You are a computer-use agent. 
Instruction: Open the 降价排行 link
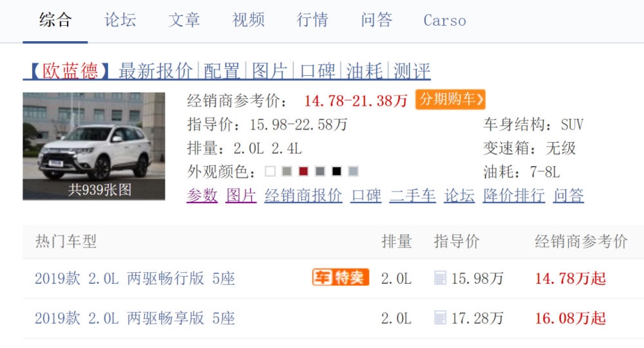point(514,196)
